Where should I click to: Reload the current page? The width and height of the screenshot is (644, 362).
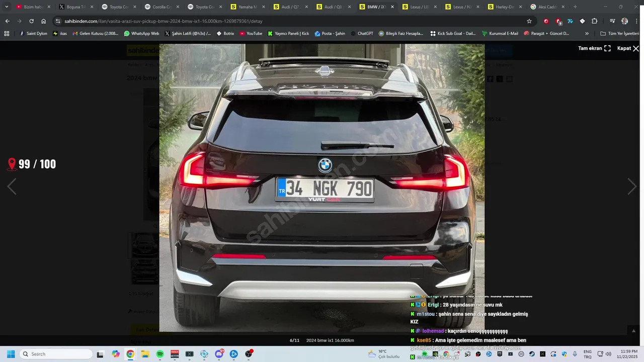coord(31,21)
